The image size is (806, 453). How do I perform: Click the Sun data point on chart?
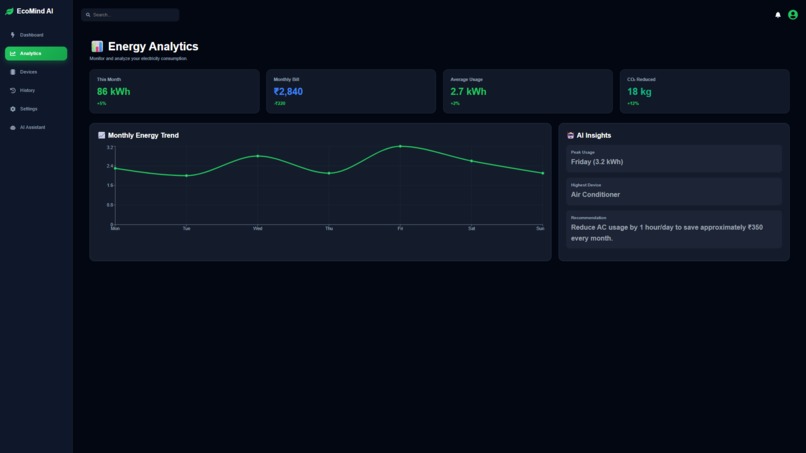[x=543, y=173]
